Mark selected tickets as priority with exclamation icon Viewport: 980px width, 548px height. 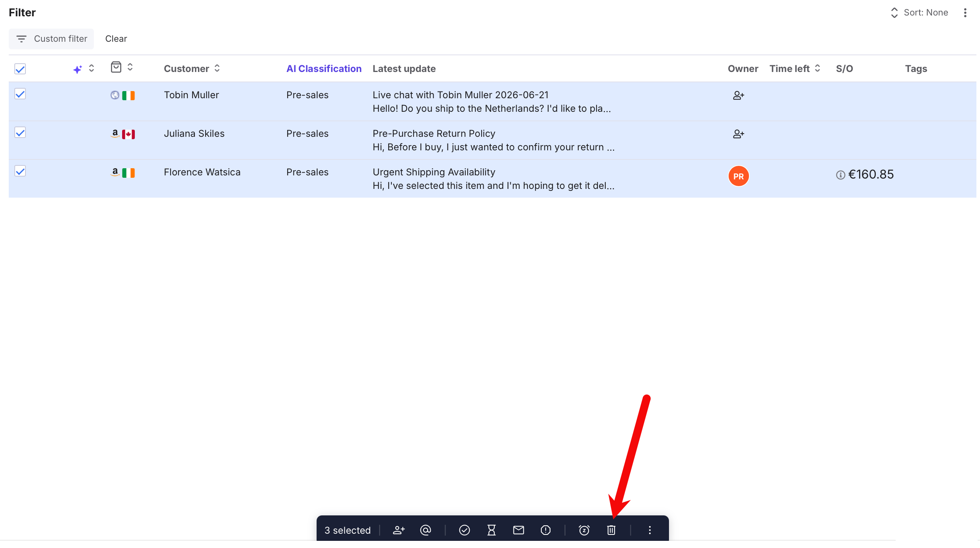pos(546,530)
